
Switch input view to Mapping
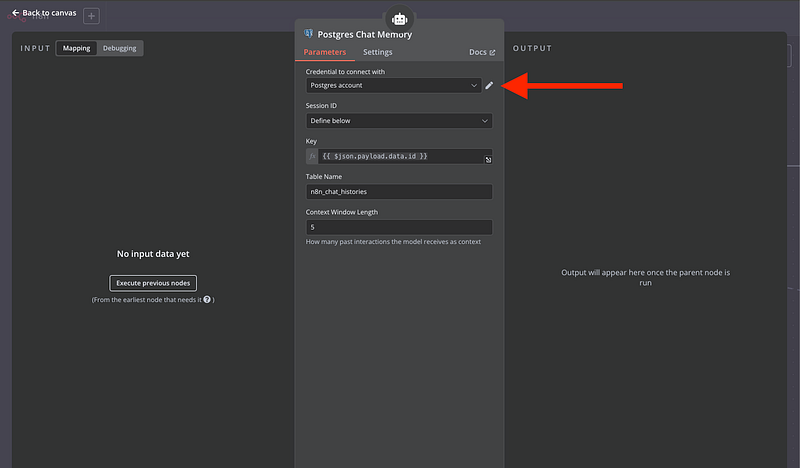[x=76, y=48]
